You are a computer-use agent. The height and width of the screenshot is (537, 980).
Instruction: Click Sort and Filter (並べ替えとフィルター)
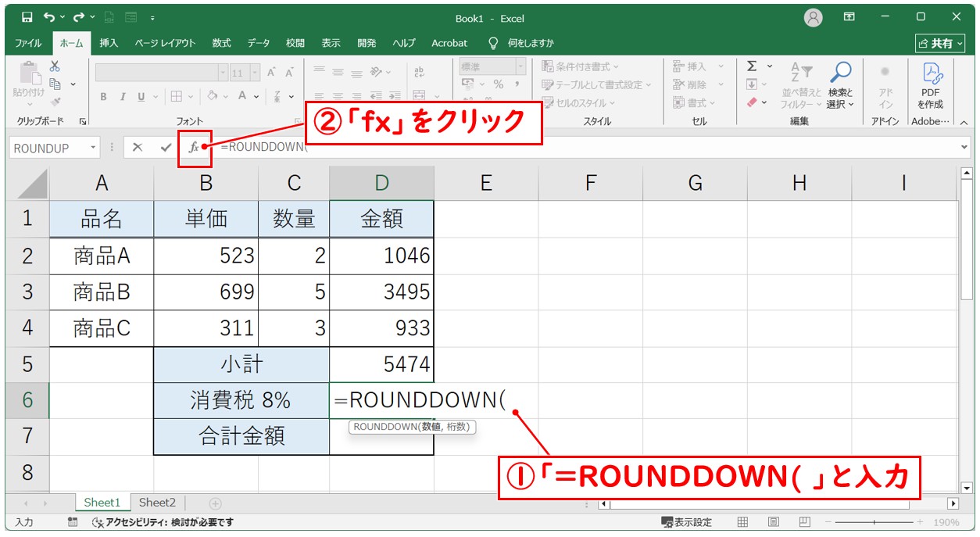click(x=801, y=85)
